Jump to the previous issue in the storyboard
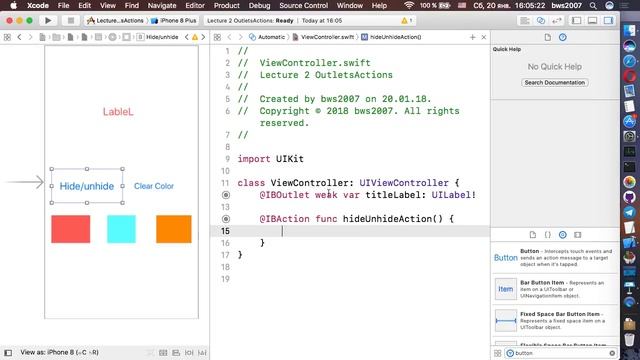 [x=187, y=37]
